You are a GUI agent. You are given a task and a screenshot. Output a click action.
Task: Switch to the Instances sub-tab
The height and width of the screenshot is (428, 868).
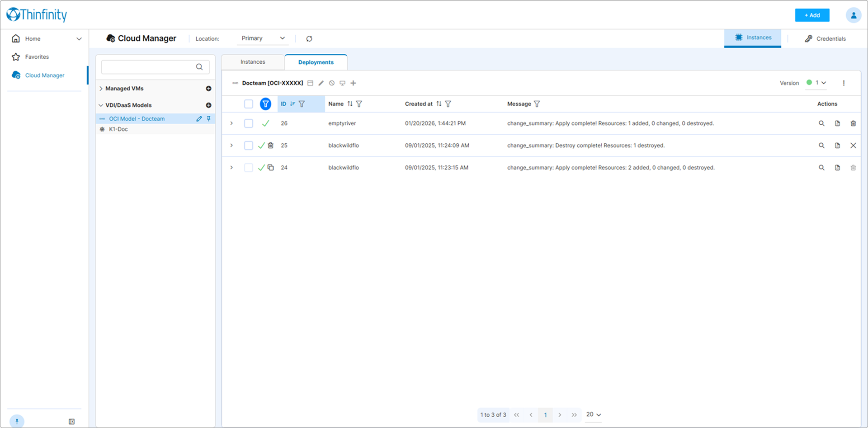(253, 62)
